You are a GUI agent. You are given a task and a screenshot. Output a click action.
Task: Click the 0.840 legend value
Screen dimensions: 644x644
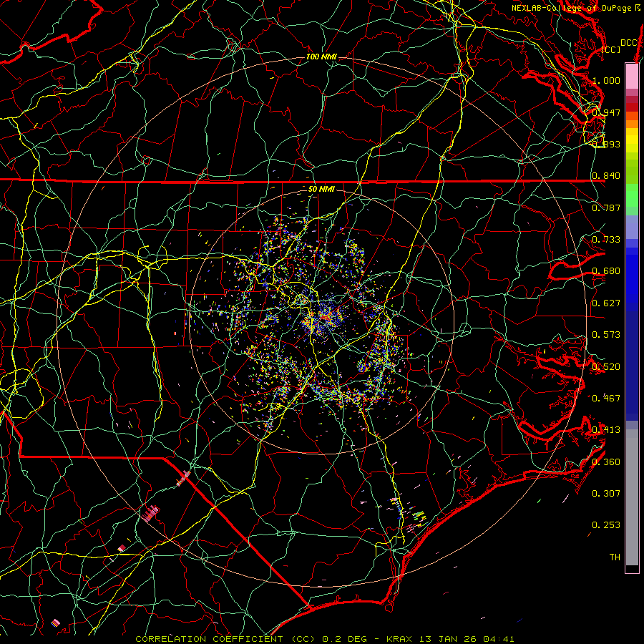coord(606,176)
